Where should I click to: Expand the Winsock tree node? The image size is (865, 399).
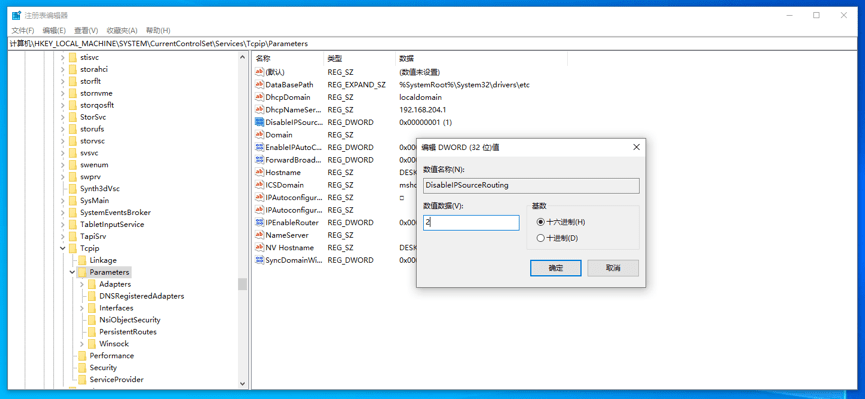pyautogui.click(x=82, y=344)
